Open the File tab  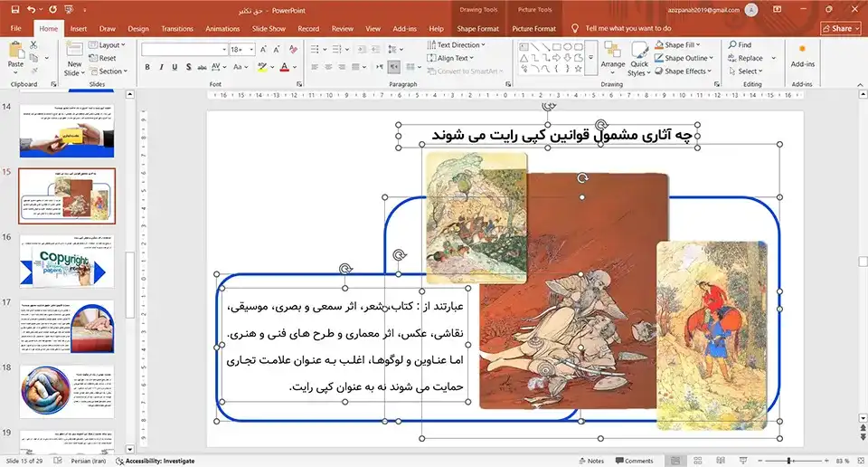[x=16, y=28]
